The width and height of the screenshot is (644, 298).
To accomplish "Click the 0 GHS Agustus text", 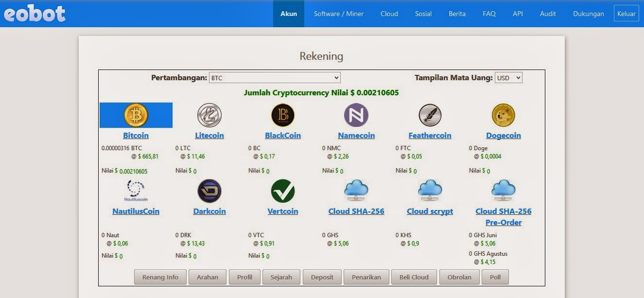I will [487, 254].
